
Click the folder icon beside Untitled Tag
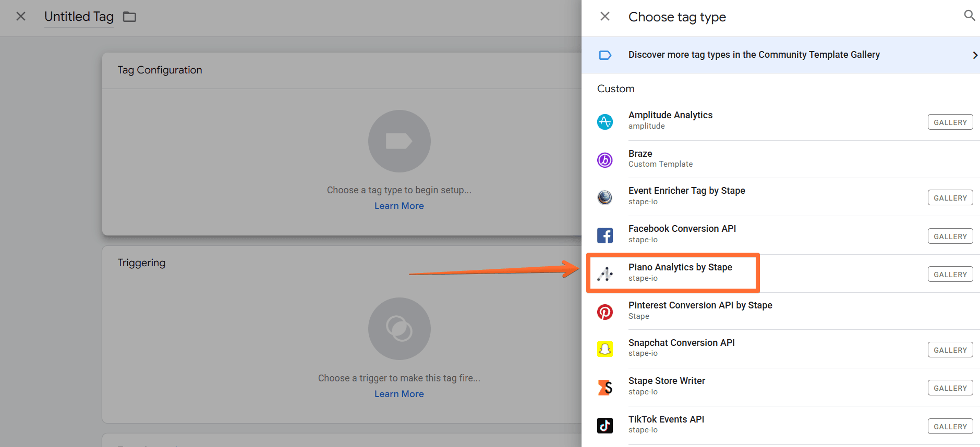point(129,17)
